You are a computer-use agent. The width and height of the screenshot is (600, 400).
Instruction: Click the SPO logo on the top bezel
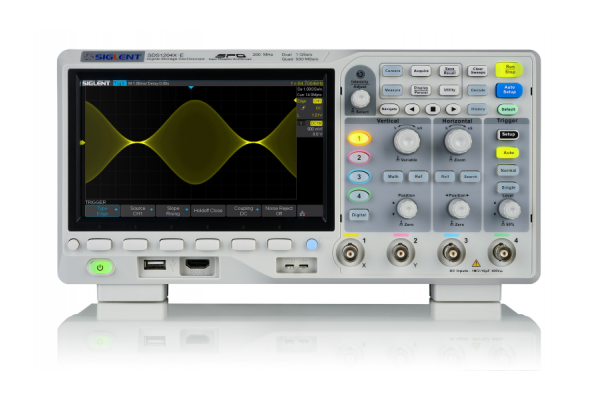click(230, 56)
